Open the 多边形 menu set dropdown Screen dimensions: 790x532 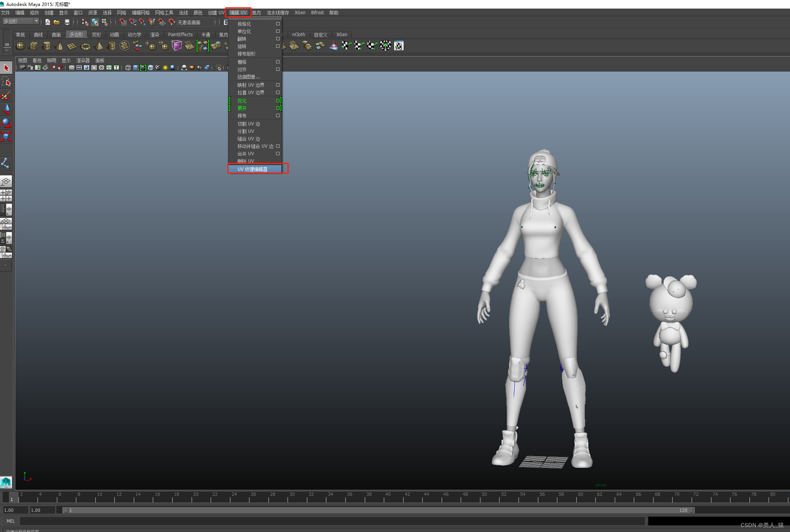tap(21, 21)
